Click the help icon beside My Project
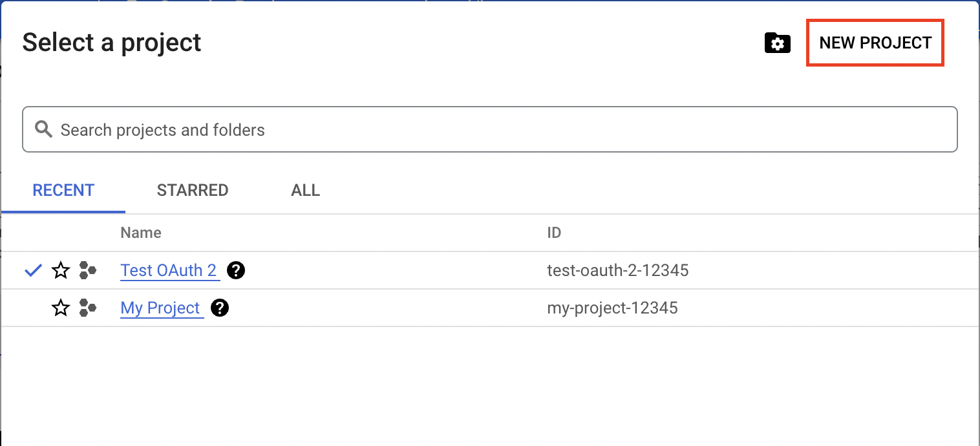 220,308
